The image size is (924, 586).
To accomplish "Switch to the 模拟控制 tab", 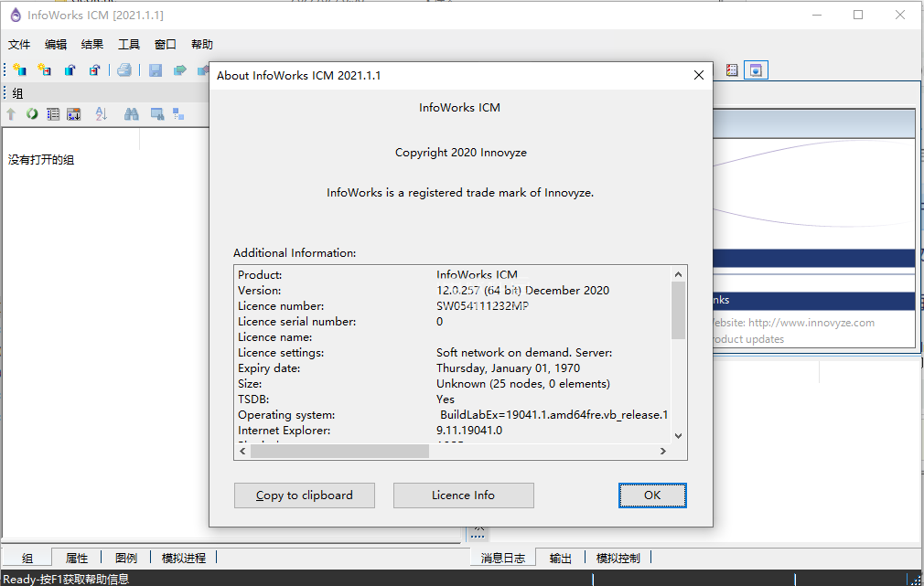I will coord(618,558).
